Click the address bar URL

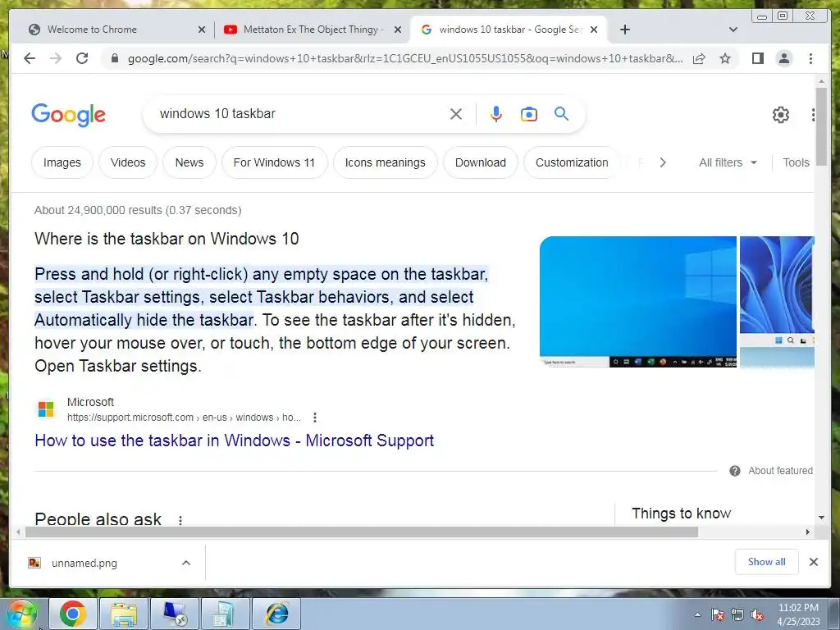(x=405, y=58)
